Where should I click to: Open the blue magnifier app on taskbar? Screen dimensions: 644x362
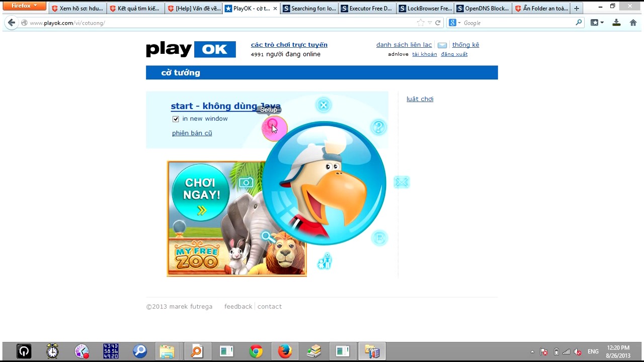pos(139,351)
